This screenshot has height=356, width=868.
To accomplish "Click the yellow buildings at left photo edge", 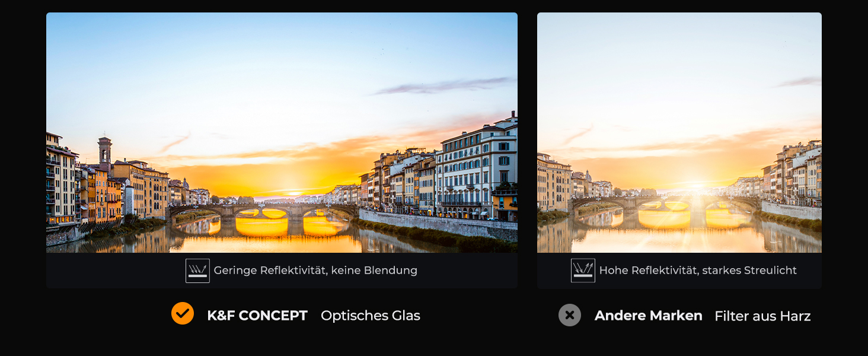I will 62,178.
